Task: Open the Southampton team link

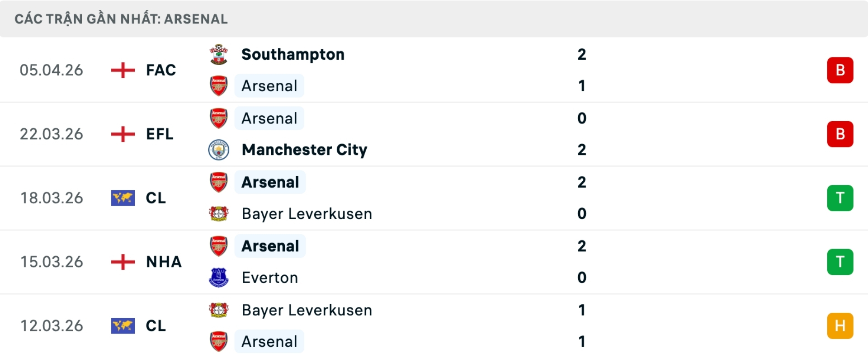Action: [x=293, y=55]
